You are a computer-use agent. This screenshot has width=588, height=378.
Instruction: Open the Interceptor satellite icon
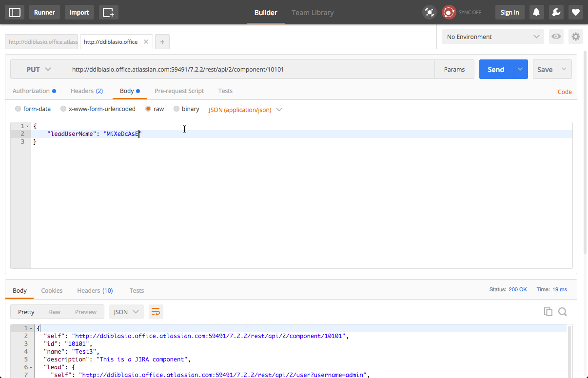(x=429, y=12)
